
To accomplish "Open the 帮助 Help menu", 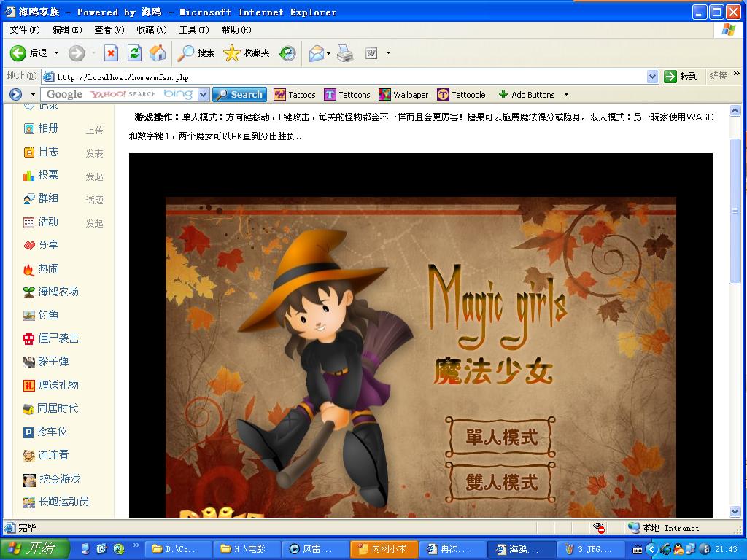I will [x=236, y=30].
